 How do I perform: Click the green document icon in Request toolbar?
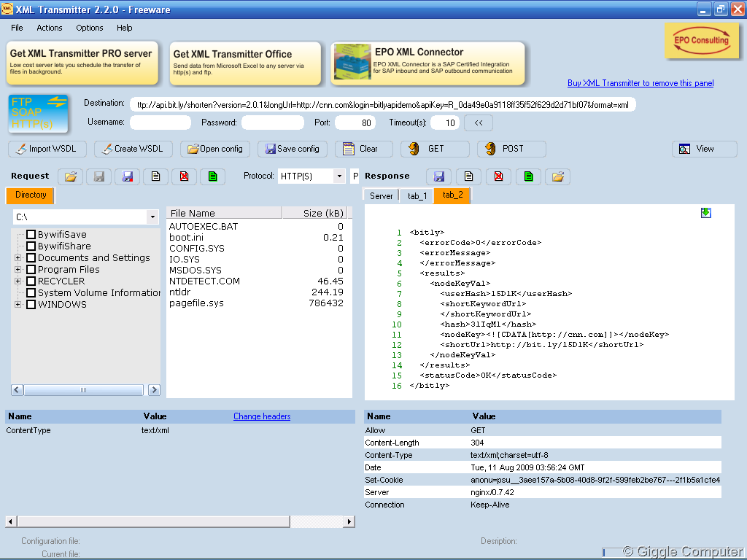coord(212,176)
